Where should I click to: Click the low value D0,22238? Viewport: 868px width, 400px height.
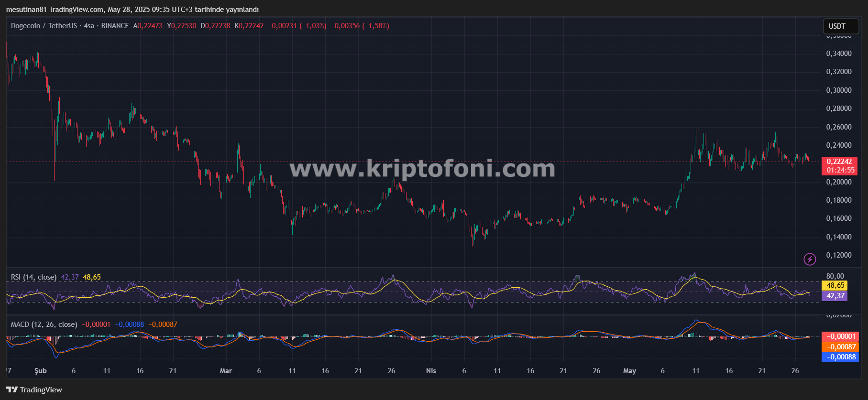click(215, 26)
